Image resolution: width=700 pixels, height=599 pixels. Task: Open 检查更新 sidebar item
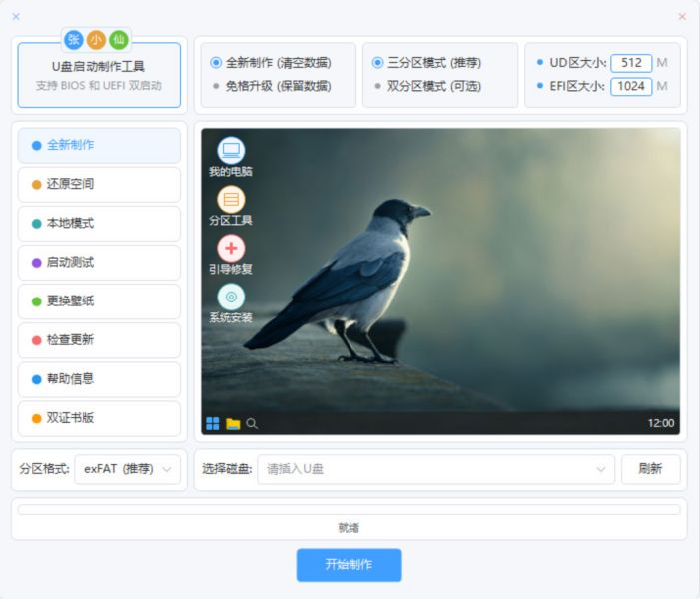[99, 340]
